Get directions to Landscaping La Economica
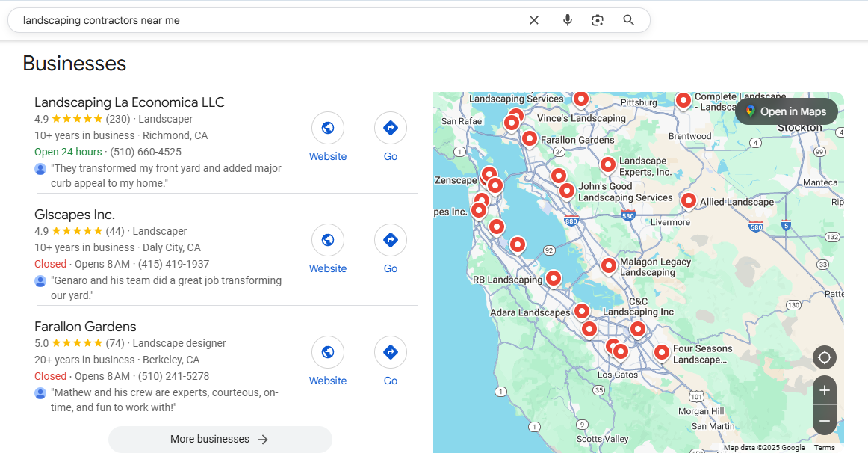The image size is (868, 465). click(x=391, y=128)
